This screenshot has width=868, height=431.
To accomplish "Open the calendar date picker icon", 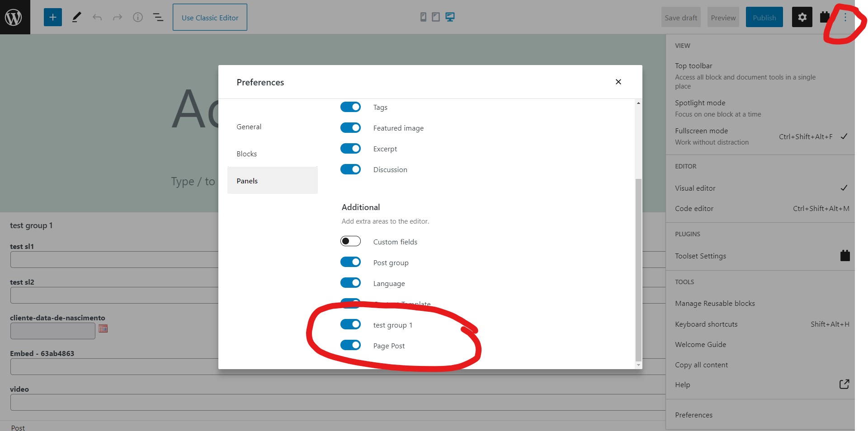I will (103, 329).
